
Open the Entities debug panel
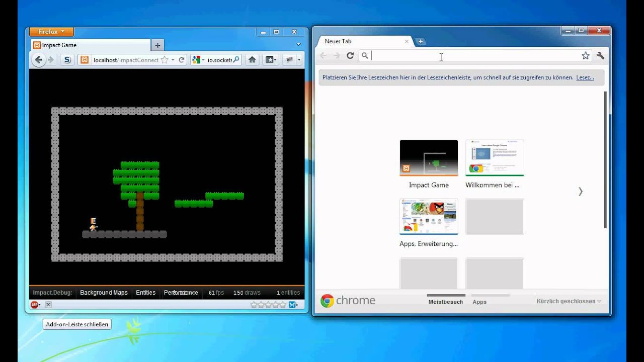(x=145, y=293)
